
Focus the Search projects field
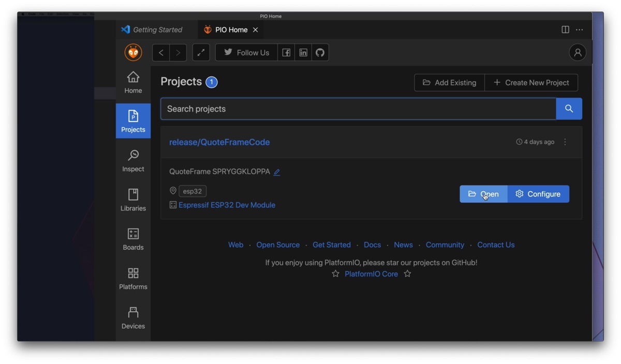(358, 109)
